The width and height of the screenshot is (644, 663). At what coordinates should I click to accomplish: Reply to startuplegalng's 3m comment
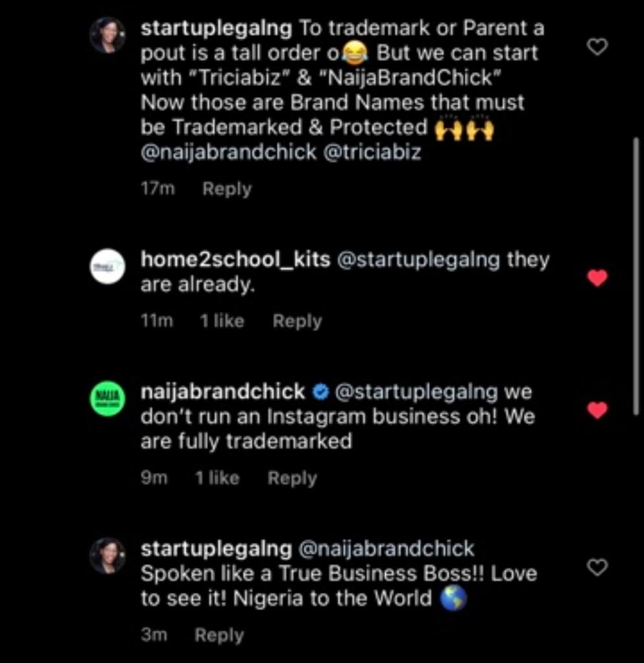click(219, 635)
